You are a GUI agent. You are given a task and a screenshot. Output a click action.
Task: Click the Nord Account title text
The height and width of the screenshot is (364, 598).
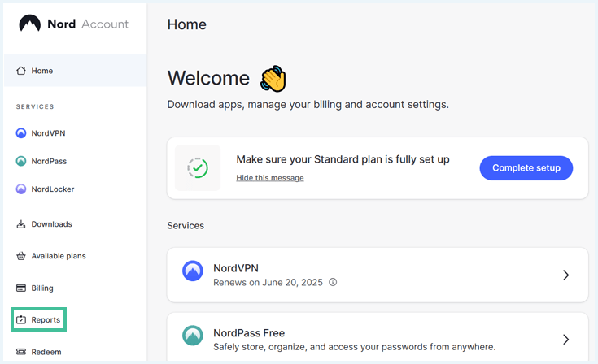88,24
